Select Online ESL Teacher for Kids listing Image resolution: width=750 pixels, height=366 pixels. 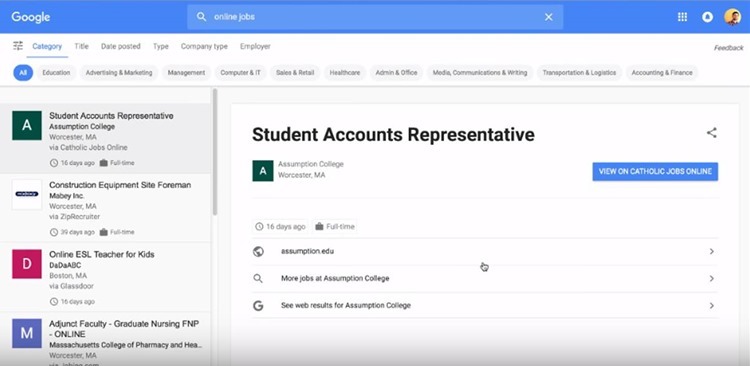[x=105, y=277]
